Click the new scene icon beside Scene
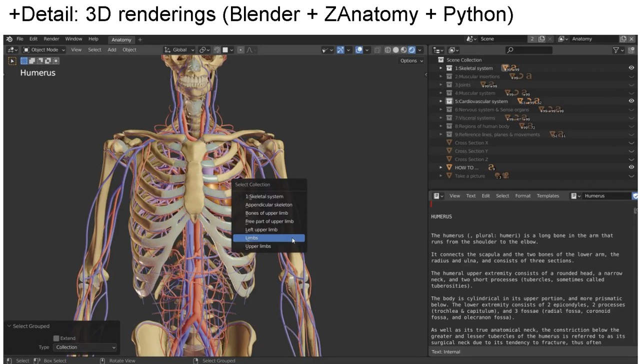Screen dimensions: 640x364 [x=541, y=39]
